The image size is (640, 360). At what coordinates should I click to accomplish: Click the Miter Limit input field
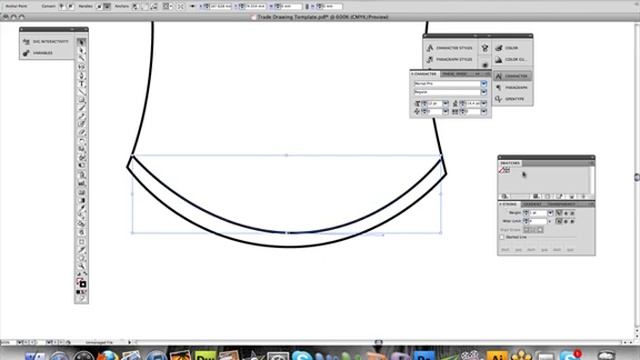[x=538, y=221]
